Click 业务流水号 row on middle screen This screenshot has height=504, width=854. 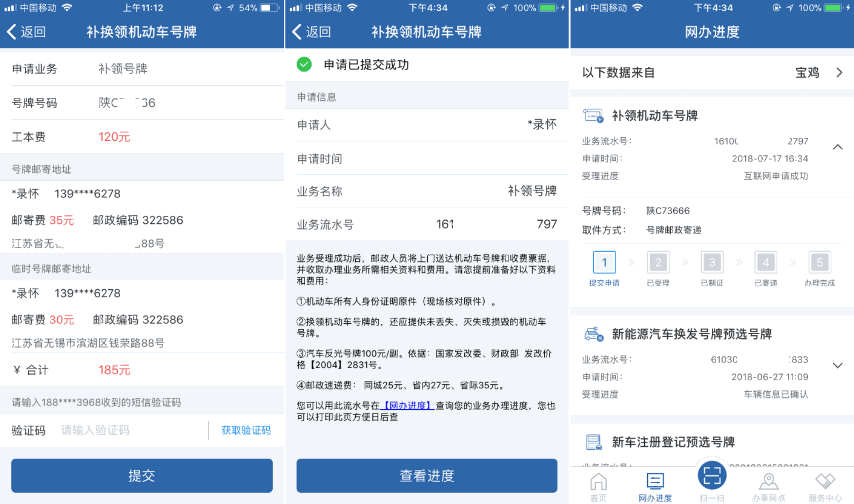point(427,225)
